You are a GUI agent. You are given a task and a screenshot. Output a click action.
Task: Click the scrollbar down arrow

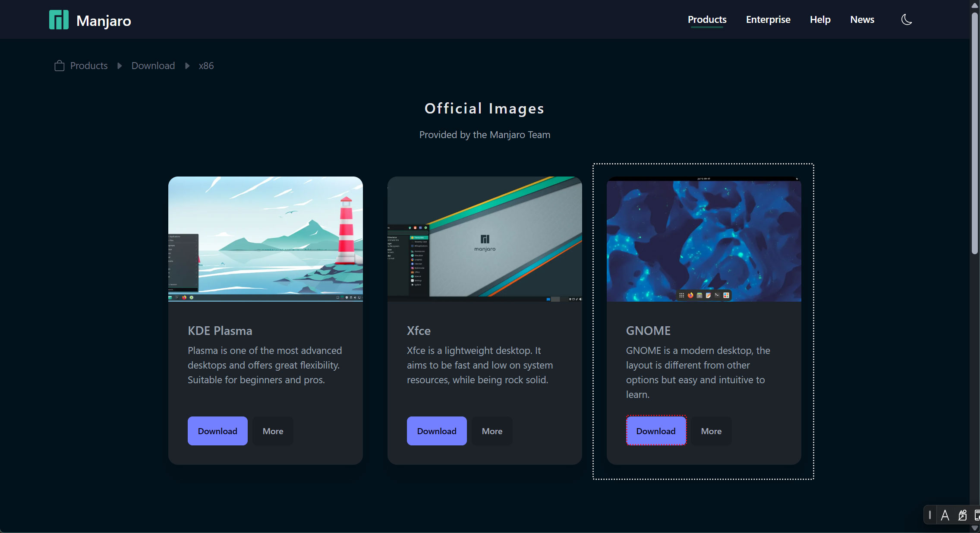coord(974,528)
